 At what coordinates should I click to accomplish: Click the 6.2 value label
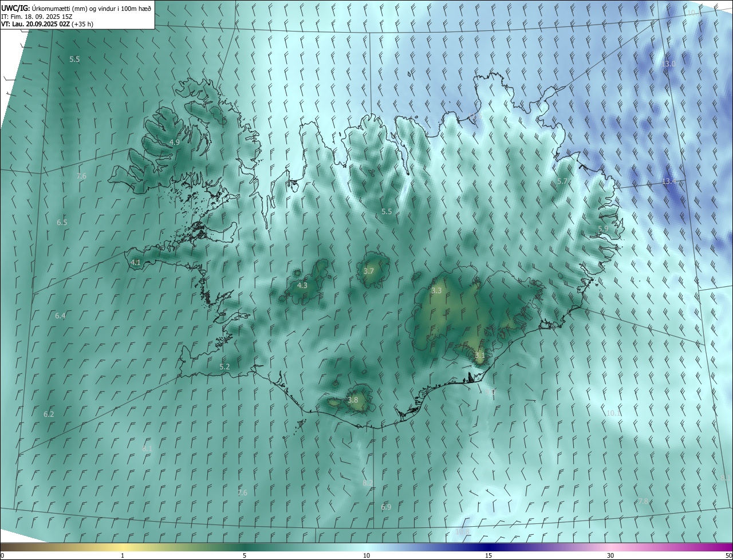click(x=49, y=414)
